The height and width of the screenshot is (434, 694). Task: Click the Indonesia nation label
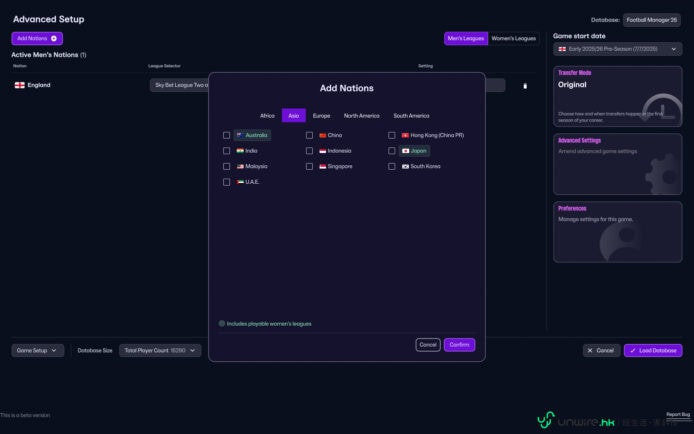339,151
